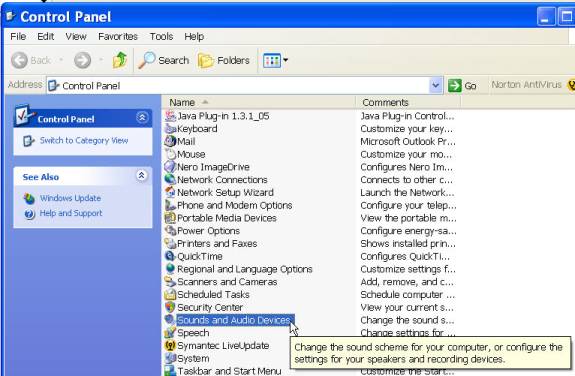Image resolution: width=575 pixels, height=376 pixels.
Task: Click the Address bar input field
Action: (x=238, y=86)
